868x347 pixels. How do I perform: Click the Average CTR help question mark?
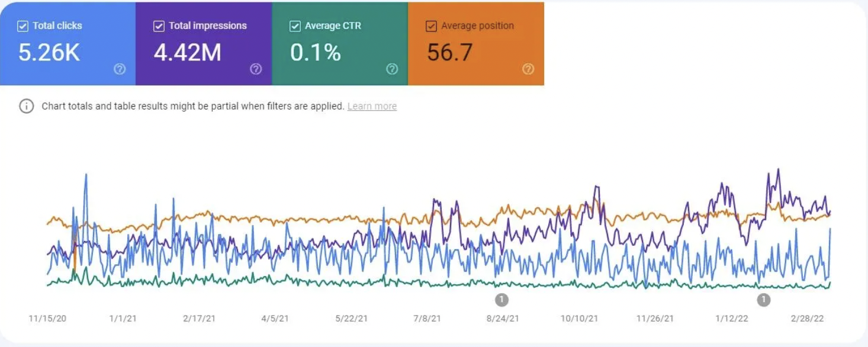point(392,69)
